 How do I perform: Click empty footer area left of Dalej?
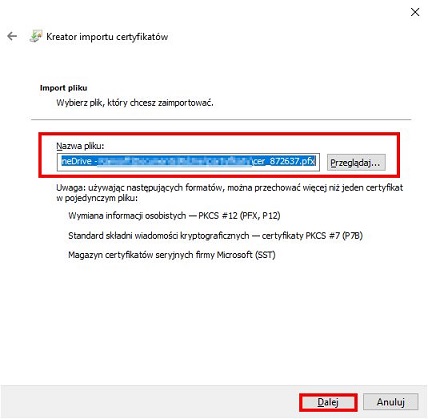point(150,402)
